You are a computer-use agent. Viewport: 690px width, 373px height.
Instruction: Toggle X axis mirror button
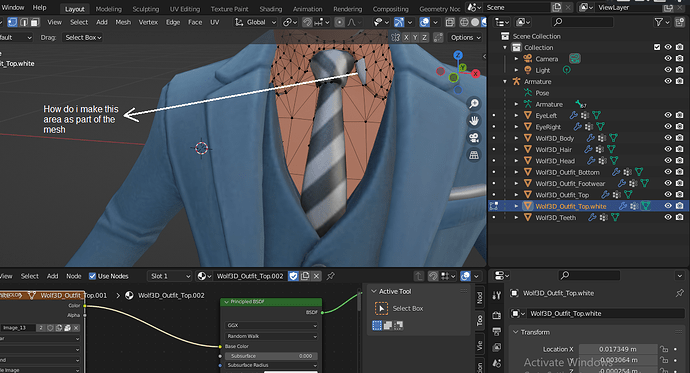coord(406,37)
